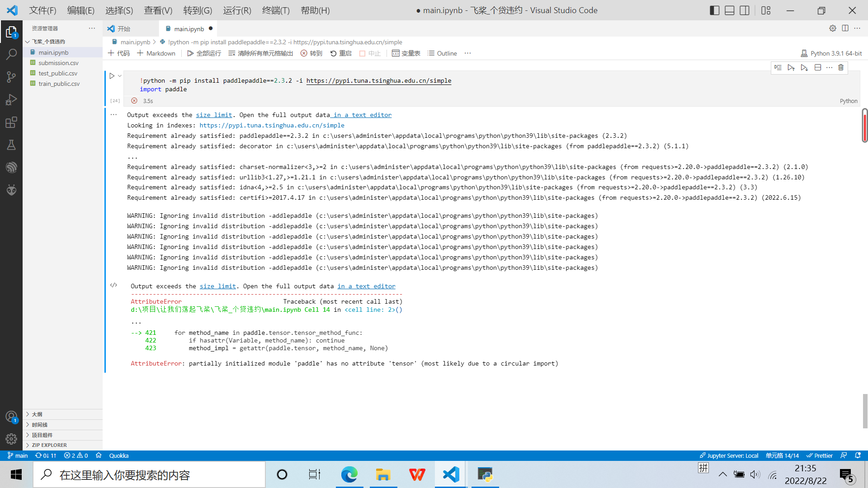868x488 pixels.
Task: Toggle the bottom panel layout button
Action: point(729,10)
